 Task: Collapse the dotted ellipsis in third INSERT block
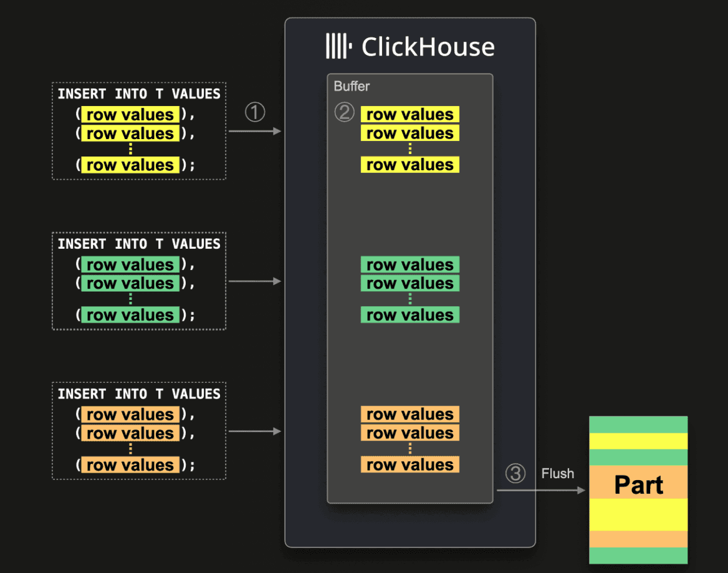tap(130, 448)
